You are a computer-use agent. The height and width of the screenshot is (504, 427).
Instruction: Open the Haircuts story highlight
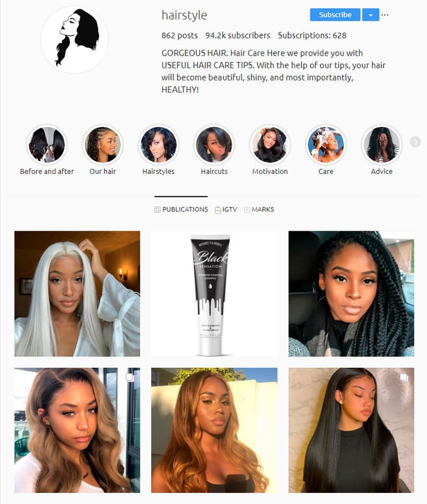[x=214, y=145]
